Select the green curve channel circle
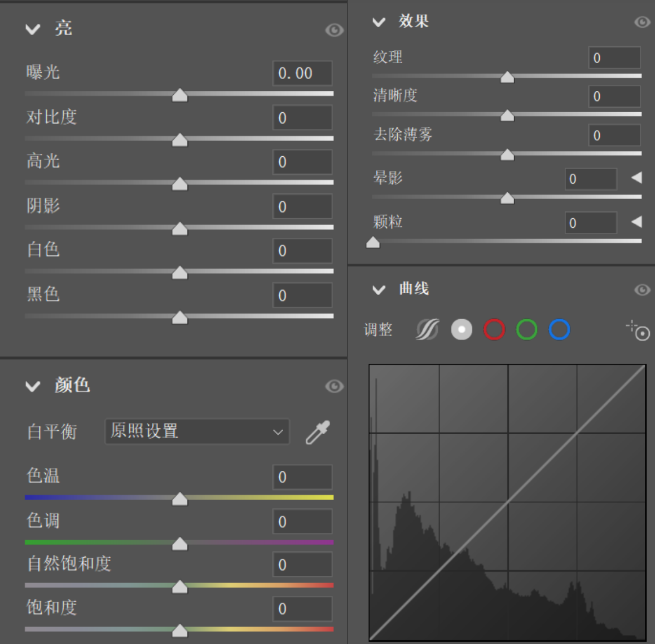Image resolution: width=655 pixels, height=644 pixels. click(527, 329)
